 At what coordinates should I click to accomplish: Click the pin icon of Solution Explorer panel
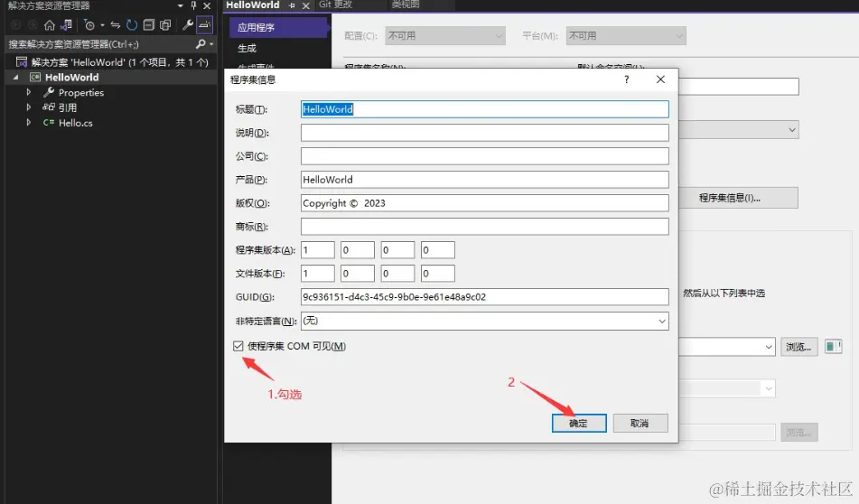[x=193, y=5]
